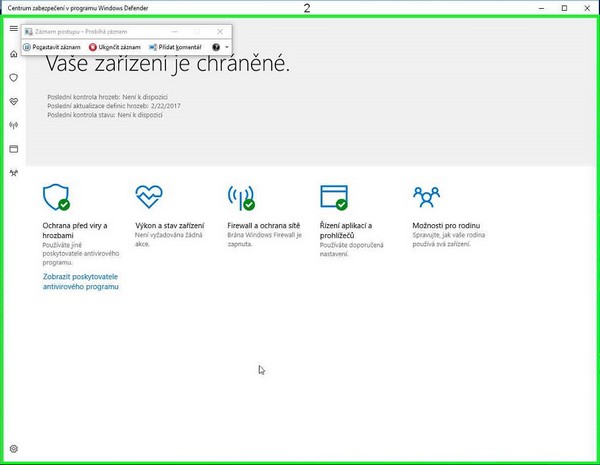Click Pozastavit záznam button
Viewport: 600px width, 465px height.
[x=52, y=47]
